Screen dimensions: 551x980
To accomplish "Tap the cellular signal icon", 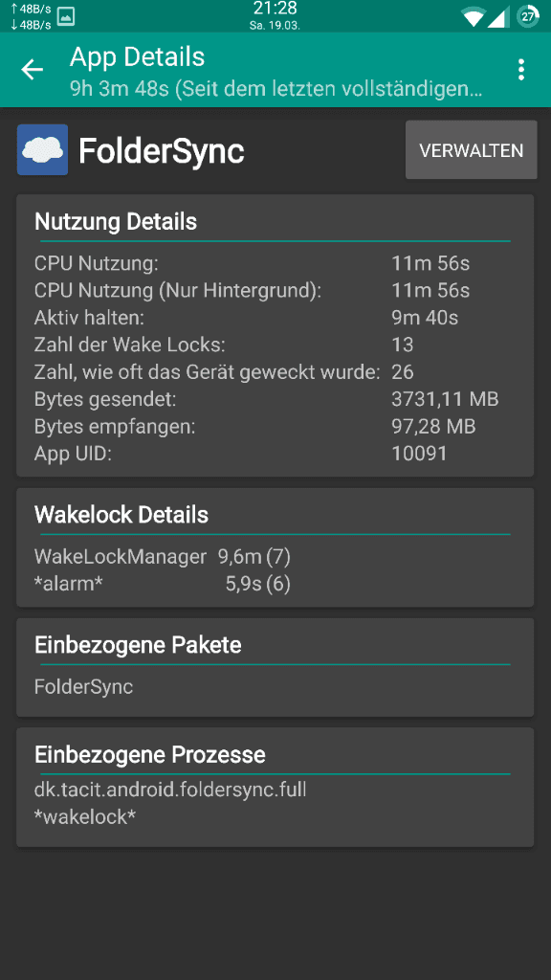I will tap(496, 16).
